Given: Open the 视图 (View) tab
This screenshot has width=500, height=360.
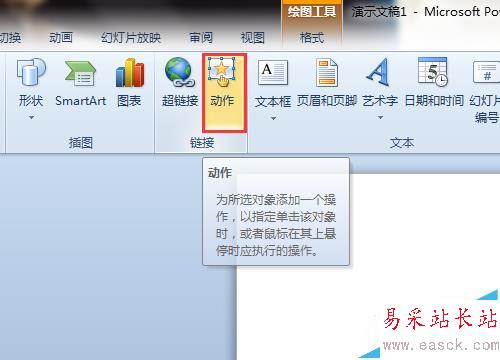Looking at the screenshot, I should pos(253,37).
